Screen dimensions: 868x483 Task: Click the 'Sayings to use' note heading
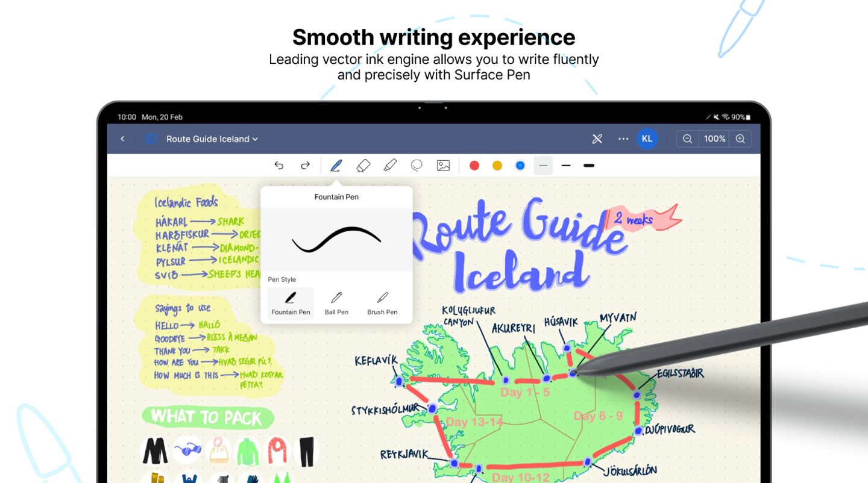pos(183,308)
